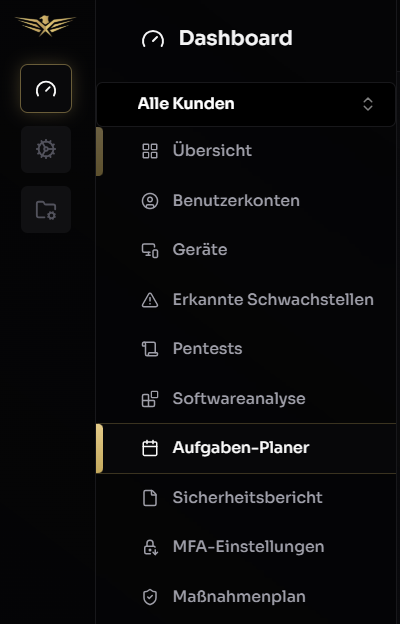Open the gear with play icon section
400x624 pixels.
coord(46,149)
